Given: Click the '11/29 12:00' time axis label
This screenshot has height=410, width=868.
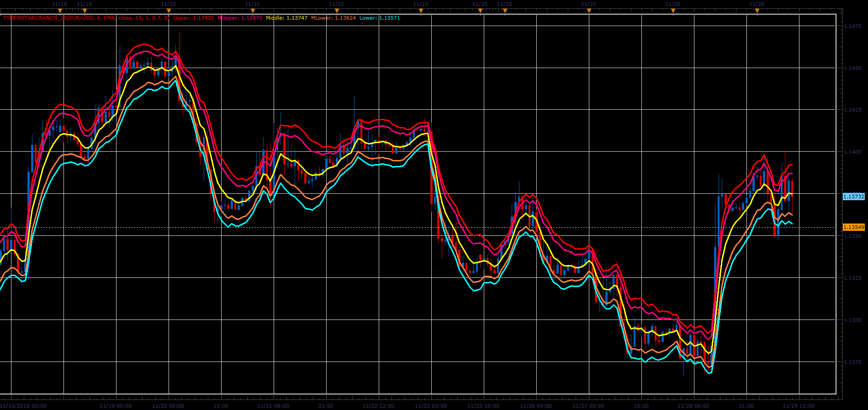Looking at the screenshot, I should pos(799,406).
